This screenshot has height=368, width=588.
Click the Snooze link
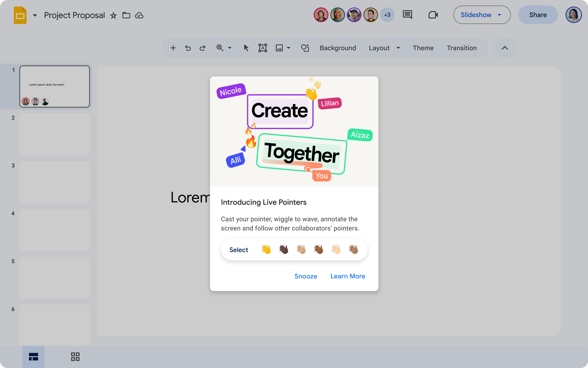[x=306, y=276]
